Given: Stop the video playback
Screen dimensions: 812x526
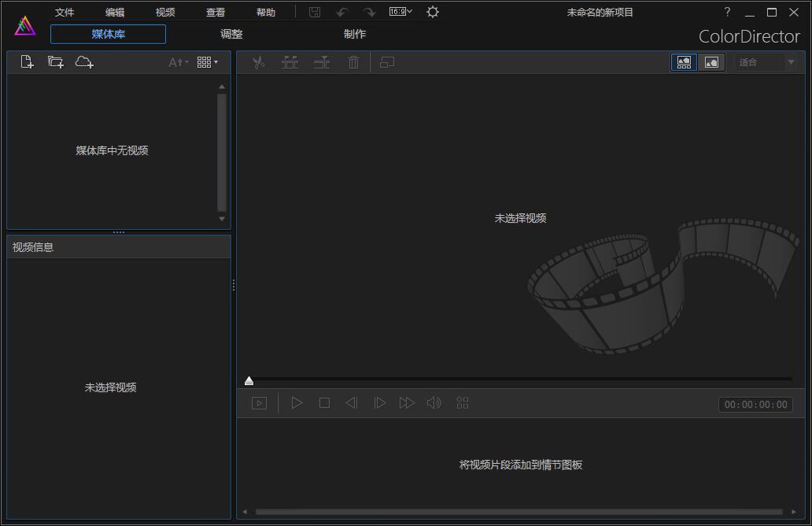Looking at the screenshot, I should coord(325,403).
